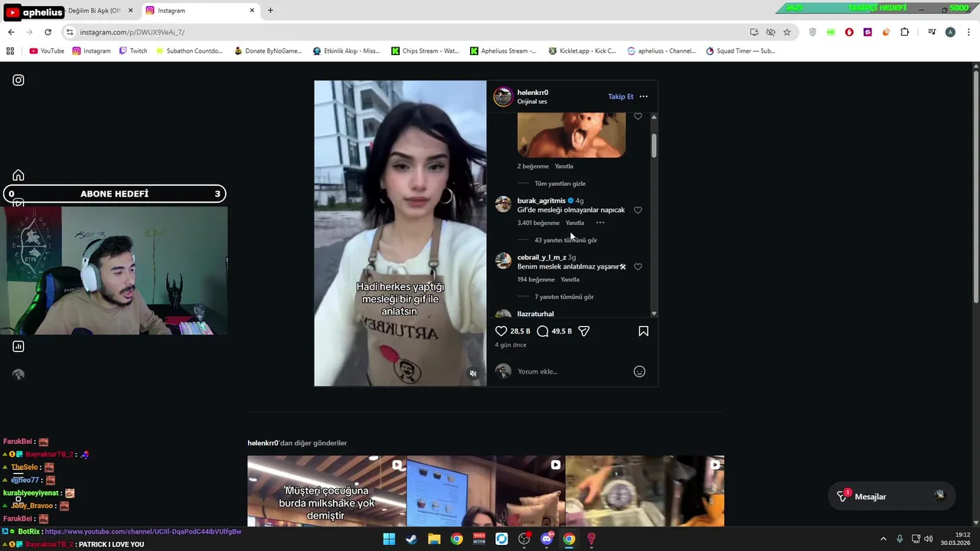Open the profile avatar in Instagram's sidebar
This screenshot has width=980, height=551.
(x=18, y=374)
